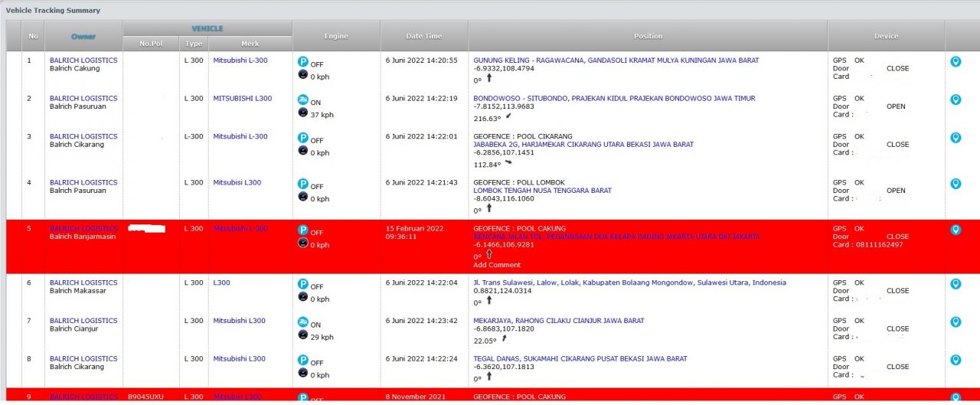Click Date Time column header
980x405 pixels.
pos(423,36)
